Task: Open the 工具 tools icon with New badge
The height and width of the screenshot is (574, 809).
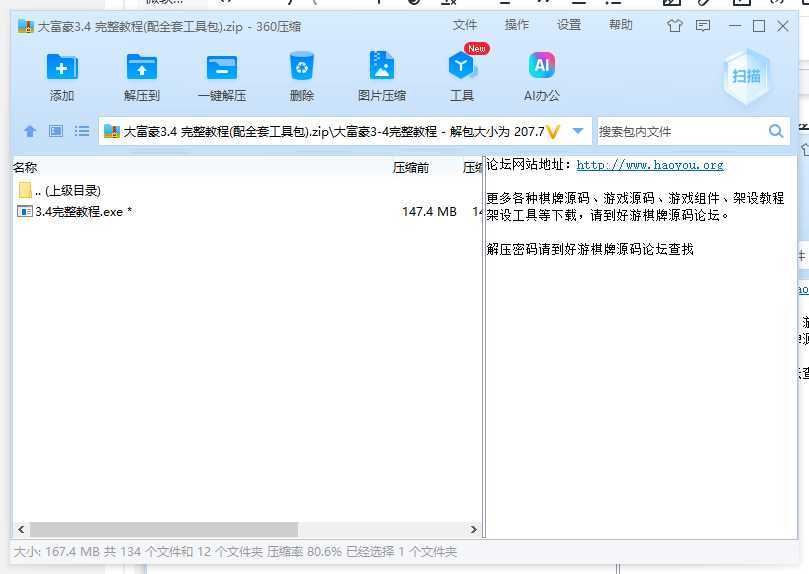Action: tap(461, 68)
